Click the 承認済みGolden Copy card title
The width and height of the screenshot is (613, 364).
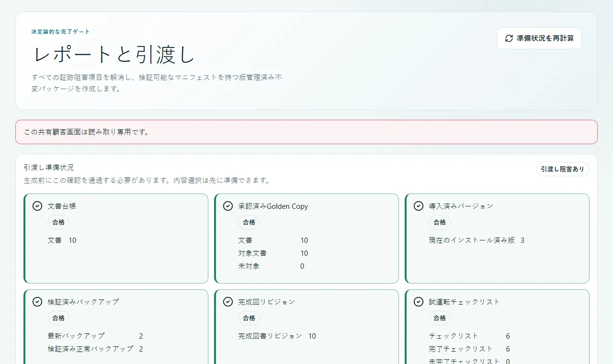273,206
